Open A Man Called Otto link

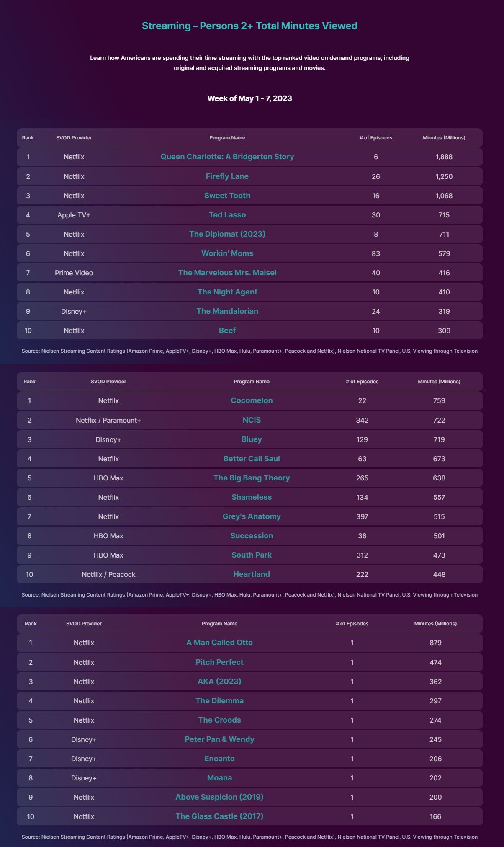tap(219, 643)
